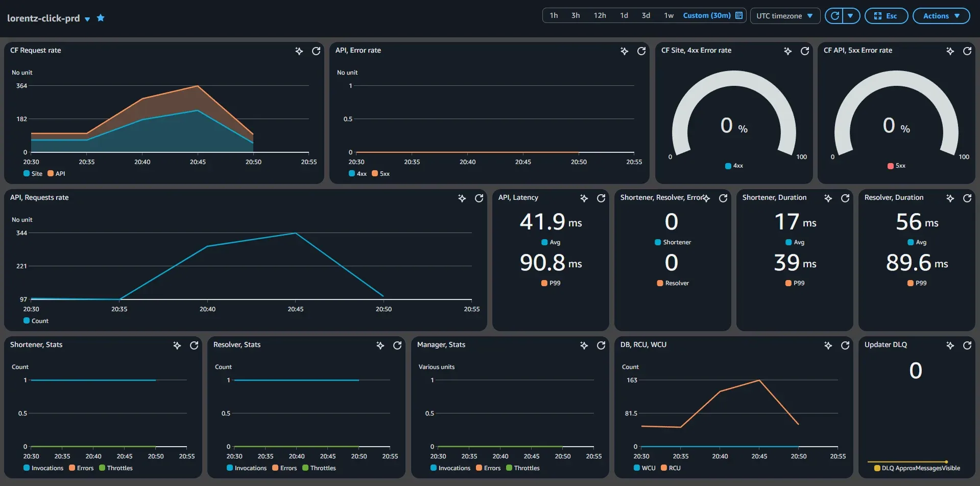Click the 41.9 ms Avg latency value
This screenshot has width=980, height=486.
551,222
